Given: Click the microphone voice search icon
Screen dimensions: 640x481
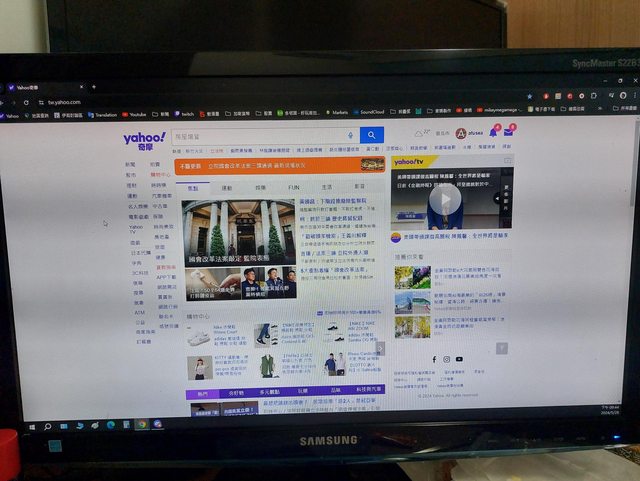Looking at the screenshot, I should tap(350, 135).
